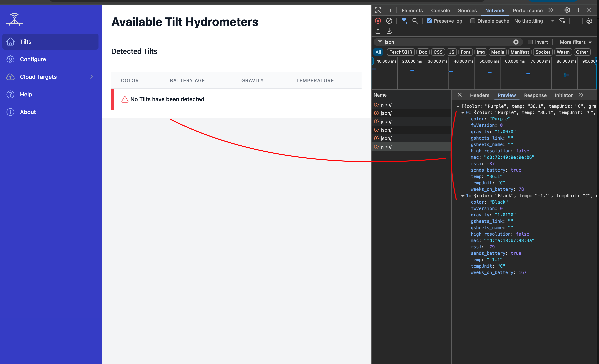
Task: Clear the json filter text
Action: [x=516, y=42]
